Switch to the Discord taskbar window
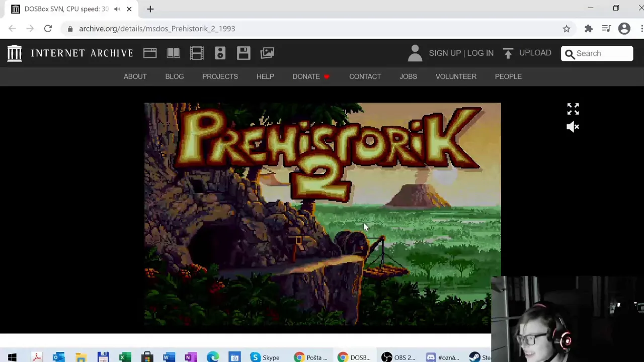The width and height of the screenshot is (644, 362). [442, 357]
